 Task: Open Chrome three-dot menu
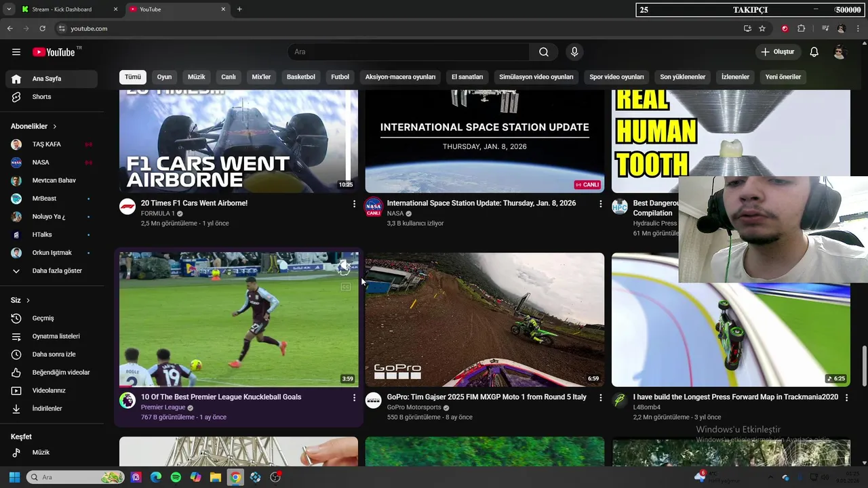tap(859, 28)
